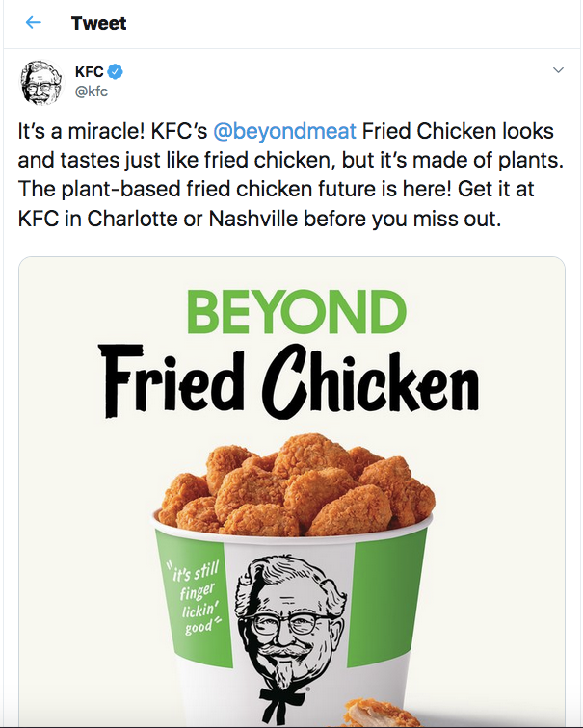Click the Tweet header title
Image resolution: width=583 pixels, height=728 pixels.
pyautogui.click(x=99, y=23)
